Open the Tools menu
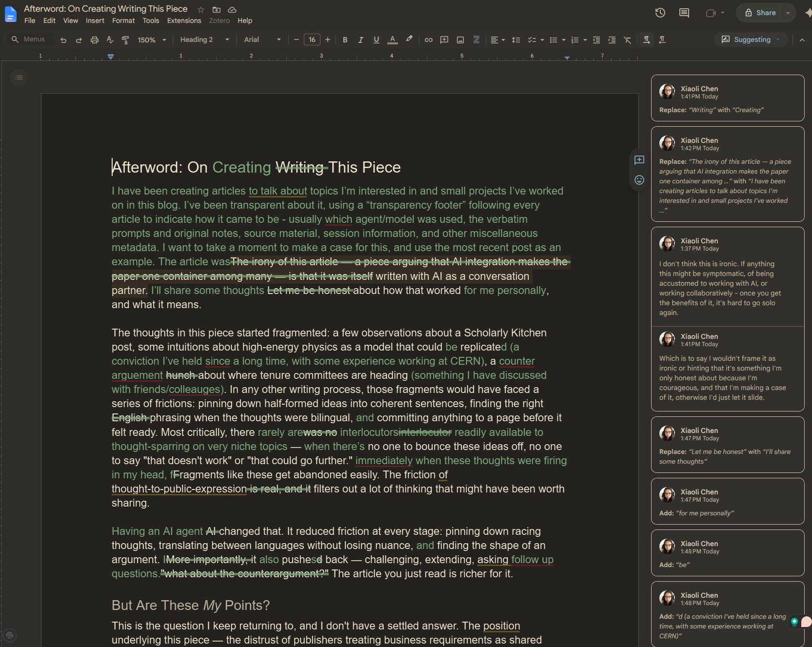The height and width of the screenshot is (647, 812). pos(151,20)
